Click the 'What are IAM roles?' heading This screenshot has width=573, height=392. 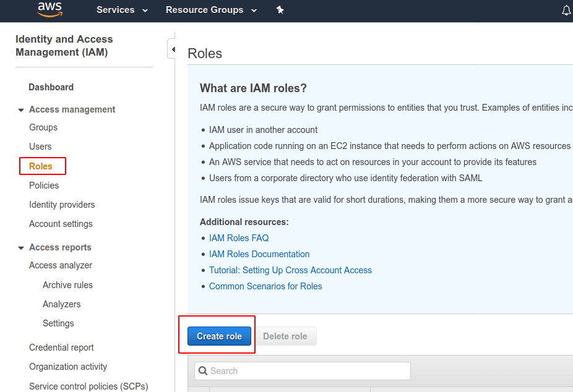(253, 88)
